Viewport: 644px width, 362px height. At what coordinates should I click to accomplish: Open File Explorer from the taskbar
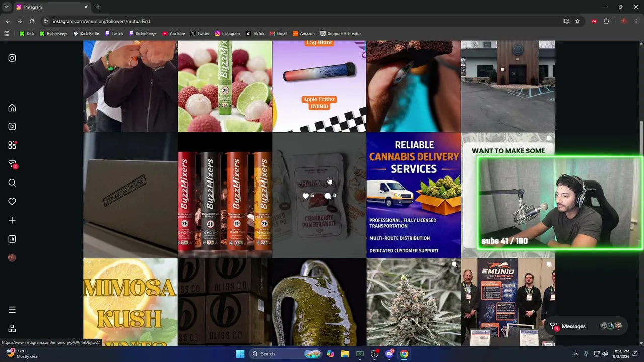(x=345, y=354)
